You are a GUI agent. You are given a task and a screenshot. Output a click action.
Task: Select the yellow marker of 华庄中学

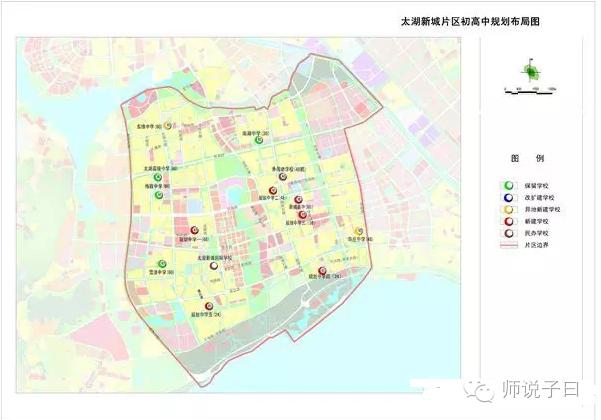click(359, 231)
